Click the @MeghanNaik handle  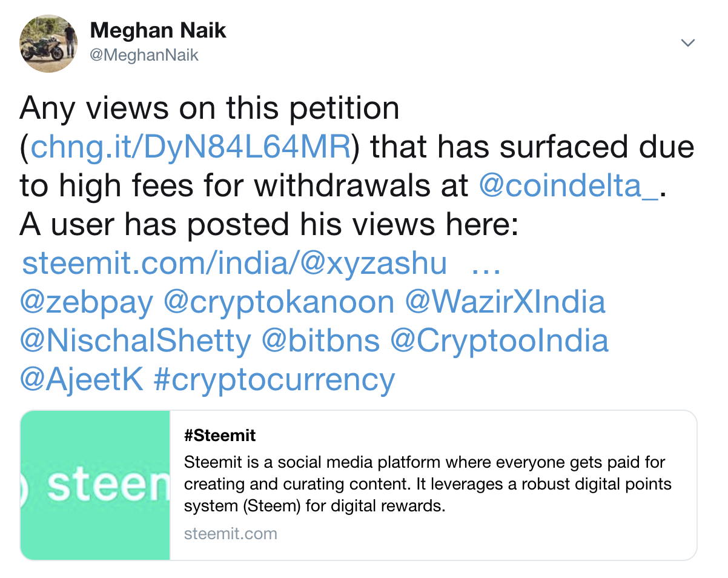click(144, 55)
